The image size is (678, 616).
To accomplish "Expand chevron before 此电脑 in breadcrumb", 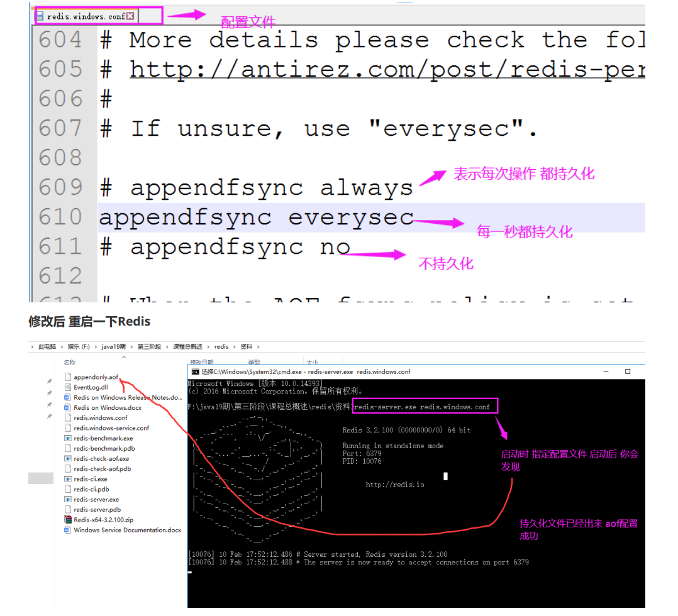I will coord(32,347).
